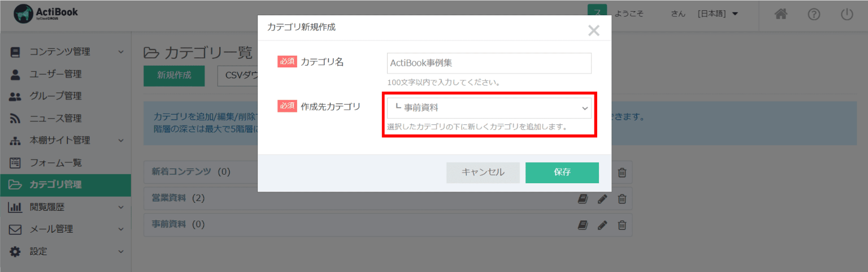
Task: Open the 日本語 language dropdown
Action: coord(717,15)
